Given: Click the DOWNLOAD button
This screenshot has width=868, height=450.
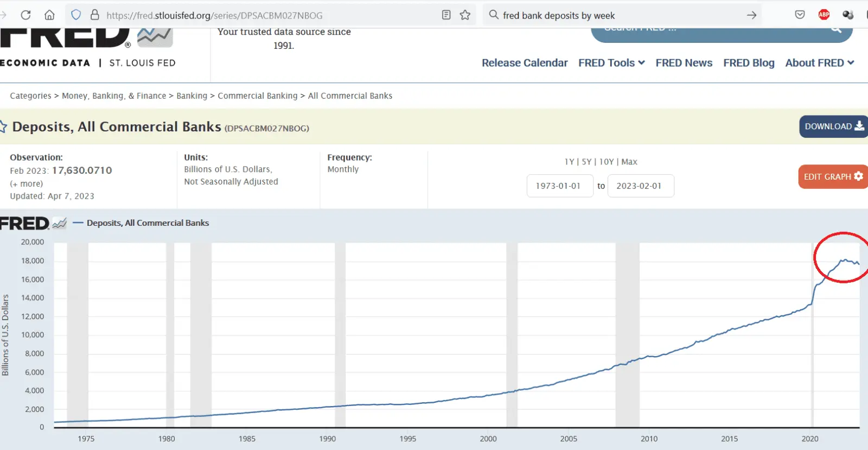Looking at the screenshot, I should [833, 126].
